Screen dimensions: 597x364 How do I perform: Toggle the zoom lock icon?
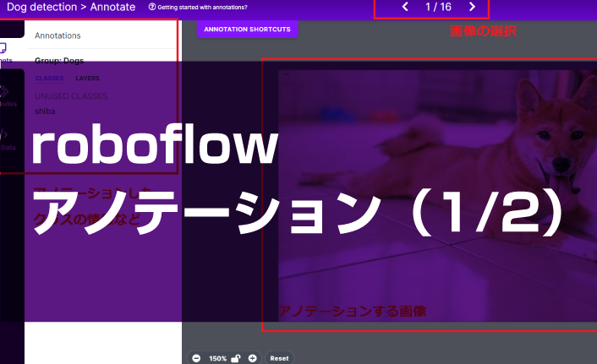coord(236,358)
